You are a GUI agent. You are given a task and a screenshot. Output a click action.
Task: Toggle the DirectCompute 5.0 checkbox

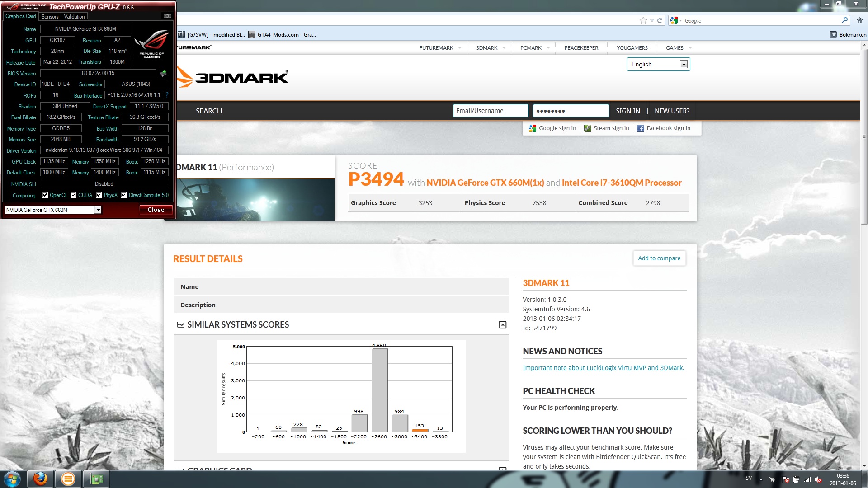(x=123, y=195)
